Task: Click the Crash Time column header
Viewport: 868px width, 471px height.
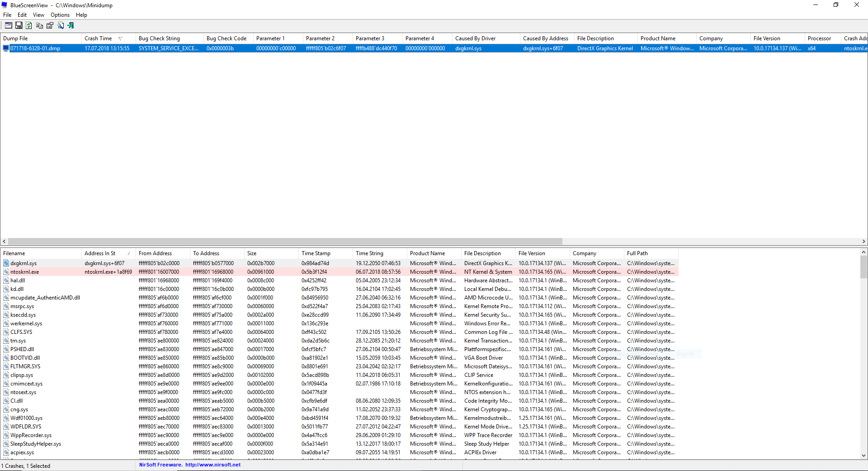Action: pyautogui.click(x=108, y=38)
